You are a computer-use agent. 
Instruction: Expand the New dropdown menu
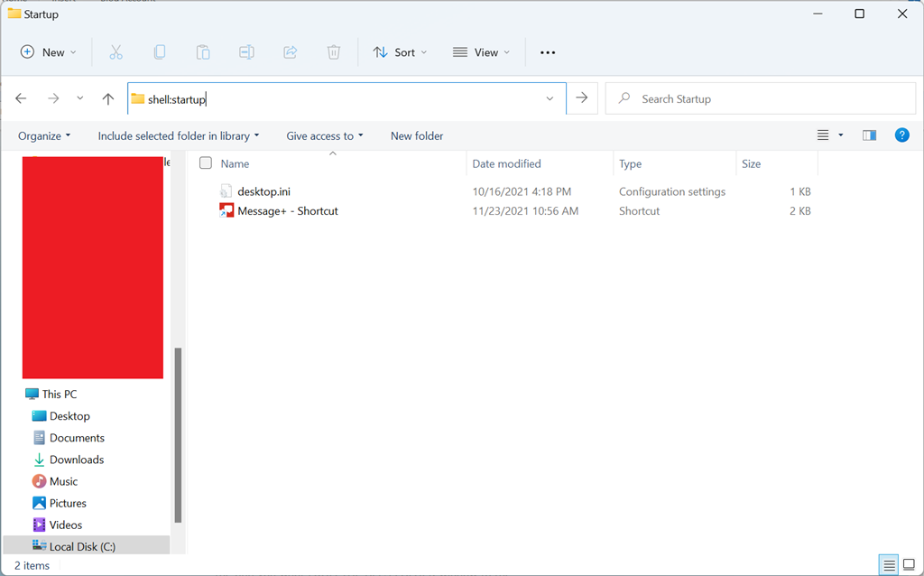coord(49,52)
